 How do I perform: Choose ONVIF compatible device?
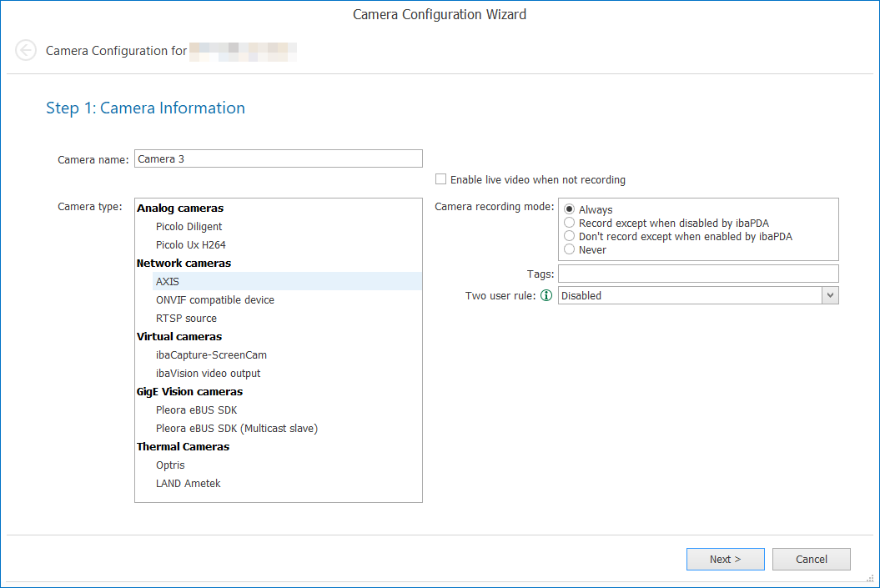click(215, 300)
